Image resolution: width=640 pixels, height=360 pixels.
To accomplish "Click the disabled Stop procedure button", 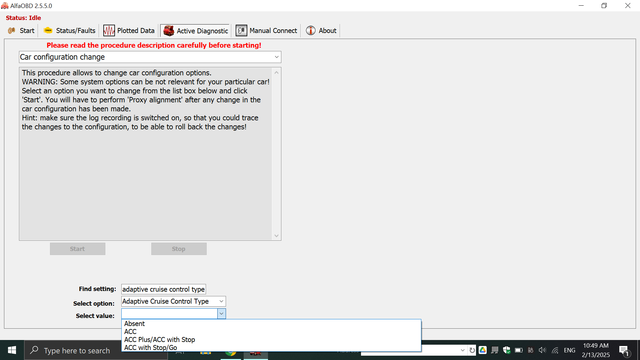I will point(179,249).
